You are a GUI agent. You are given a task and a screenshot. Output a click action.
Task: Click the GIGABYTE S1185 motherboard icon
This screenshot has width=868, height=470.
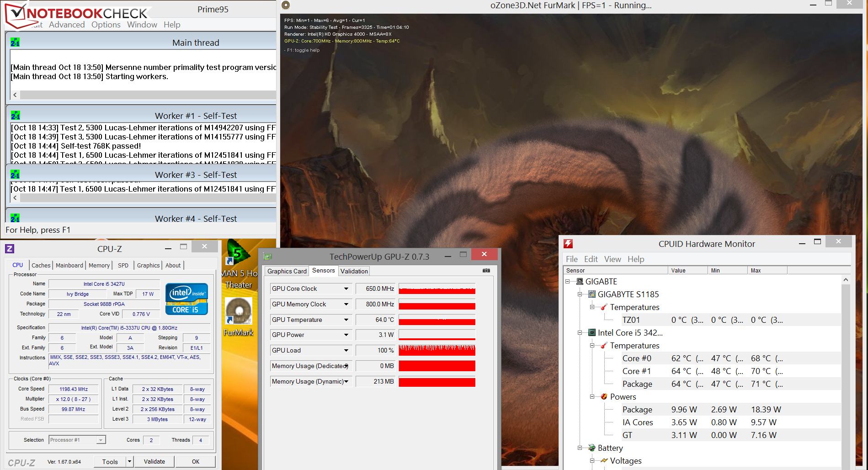592,294
